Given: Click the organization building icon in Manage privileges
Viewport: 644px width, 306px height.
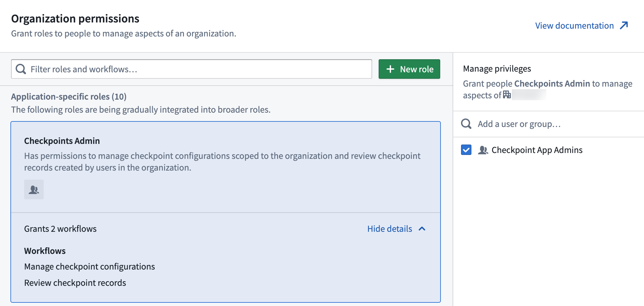Looking at the screenshot, I should click(x=507, y=95).
